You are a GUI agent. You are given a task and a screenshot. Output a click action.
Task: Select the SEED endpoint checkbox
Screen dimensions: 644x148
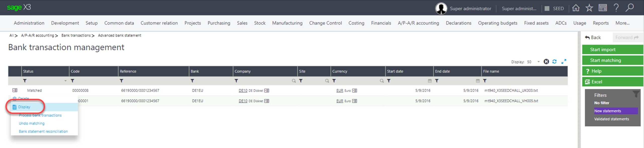547,9
